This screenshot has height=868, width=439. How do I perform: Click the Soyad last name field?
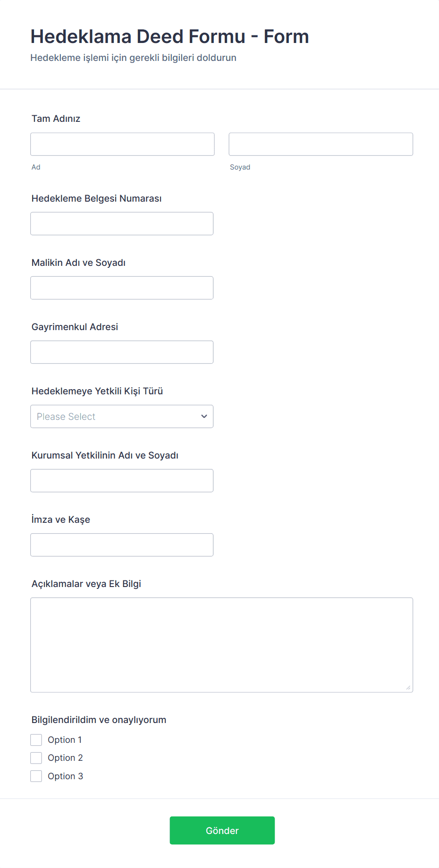click(321, 144)
